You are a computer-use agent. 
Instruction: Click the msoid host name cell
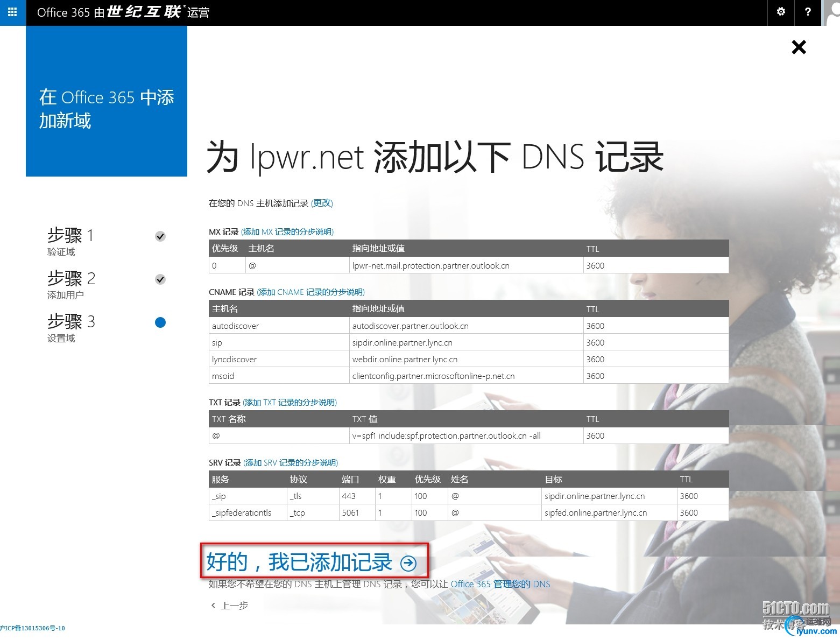pyautogui.click(x=279, y=376)
